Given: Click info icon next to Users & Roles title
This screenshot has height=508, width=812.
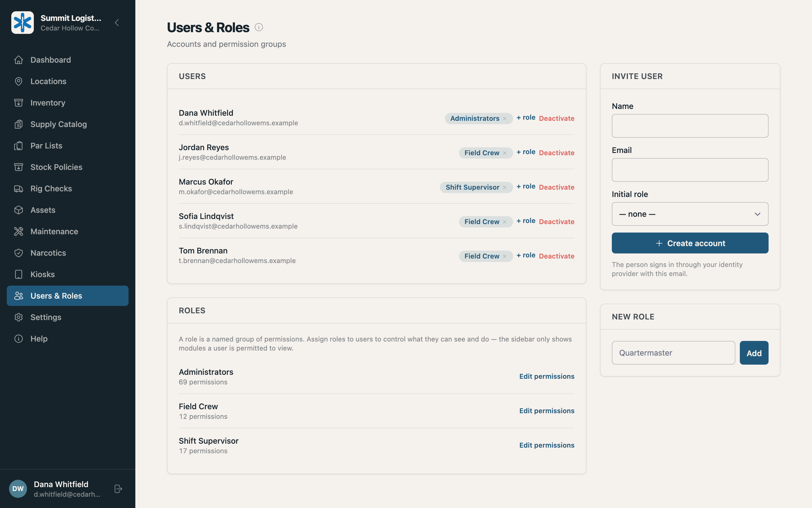Looking at the screenshot, I should pos(259,27).
